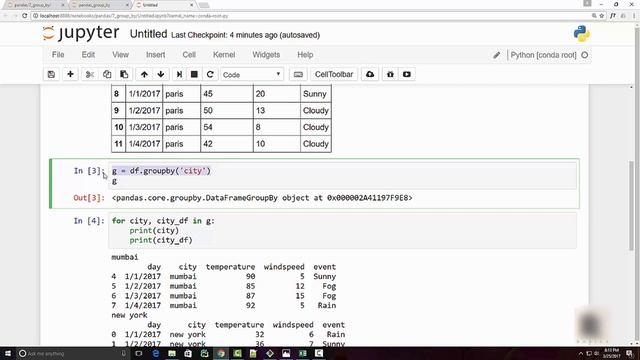
Task: Click the Jupyter logo
Action: [81, 33]
